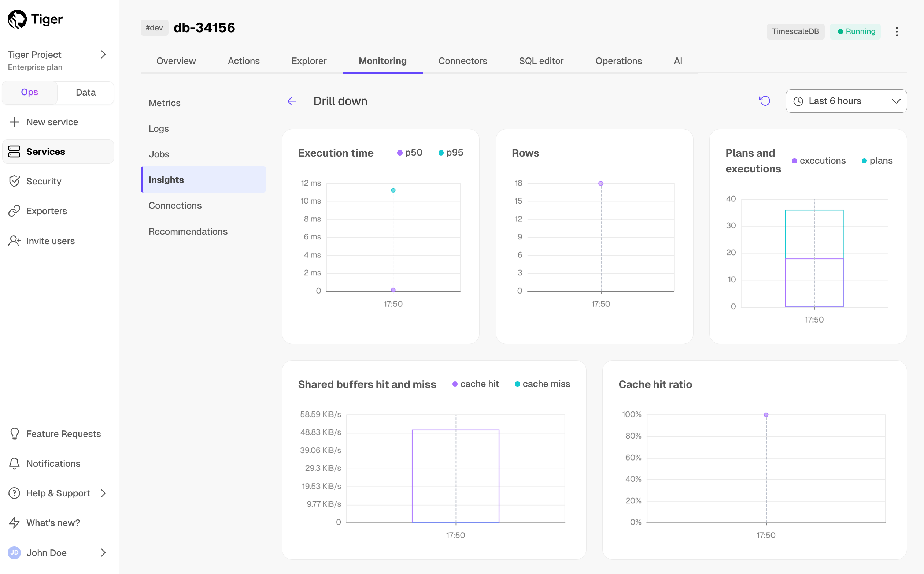Viewport: 924px width, 574px height.
Task: Open the Last 6 hours time range dropdown
Action: (x=846, y=101)
